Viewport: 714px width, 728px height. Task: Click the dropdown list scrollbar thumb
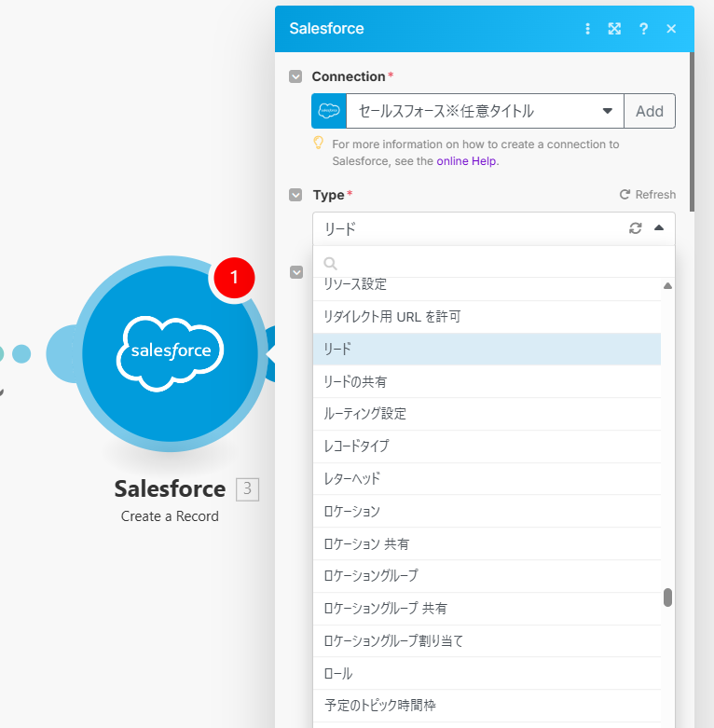667,598
